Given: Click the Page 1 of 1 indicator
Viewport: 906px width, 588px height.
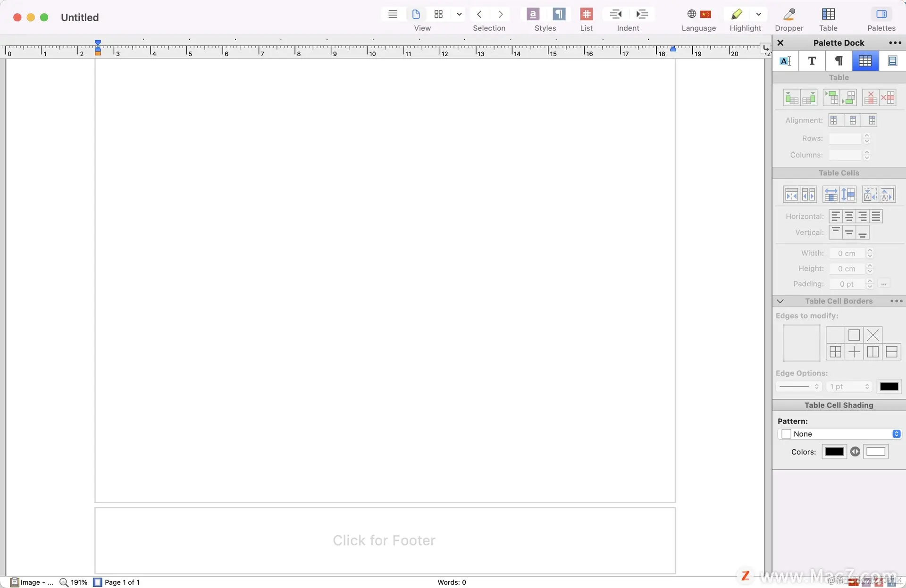Looking at the screenshot, I should (x=122, y=582).
